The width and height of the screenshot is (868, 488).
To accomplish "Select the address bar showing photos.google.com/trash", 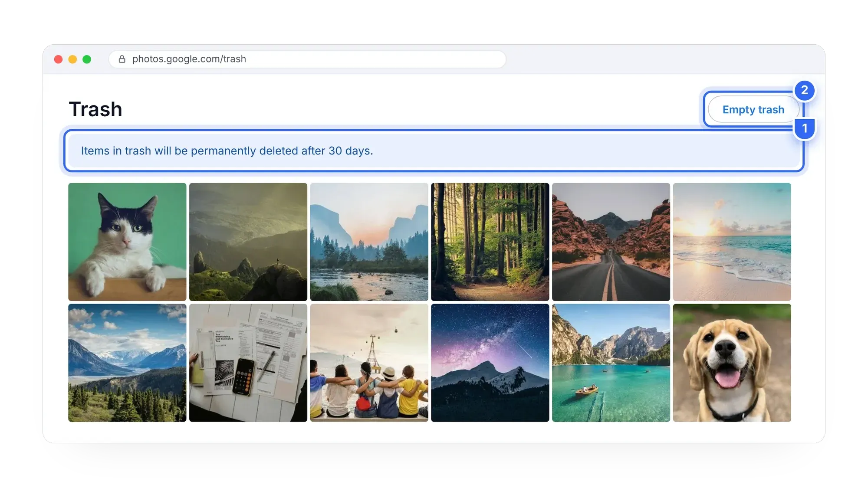I will click(307, 59).
